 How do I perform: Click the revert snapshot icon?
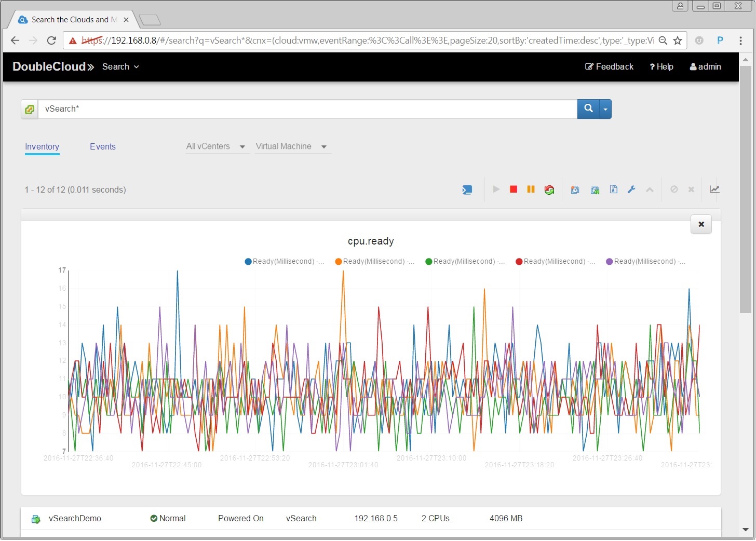595,190
